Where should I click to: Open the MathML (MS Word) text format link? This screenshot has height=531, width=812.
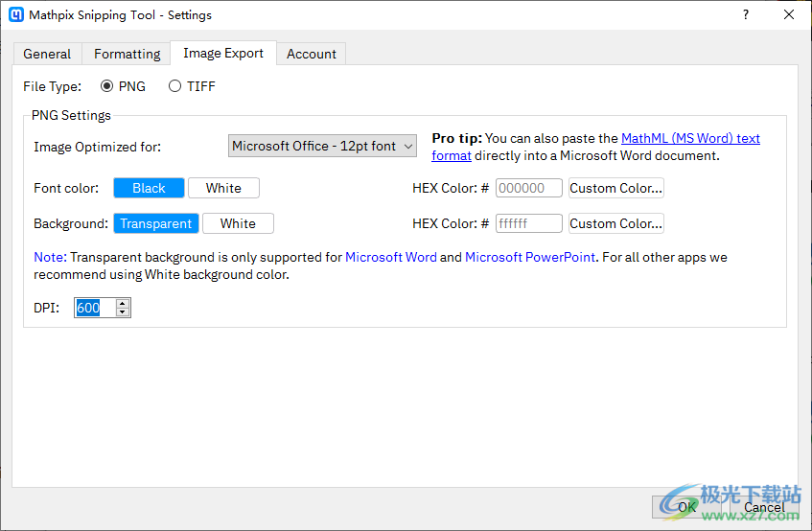(x=690, y=138)
